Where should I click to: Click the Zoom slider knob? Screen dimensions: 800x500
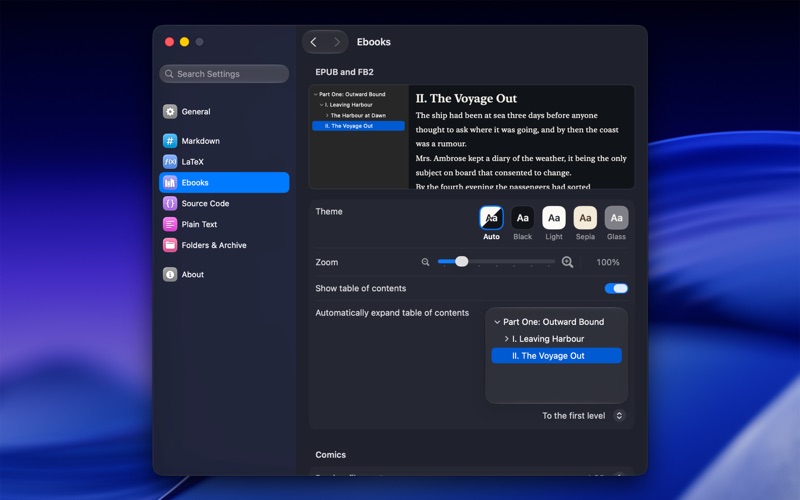(x=462, y=262)
